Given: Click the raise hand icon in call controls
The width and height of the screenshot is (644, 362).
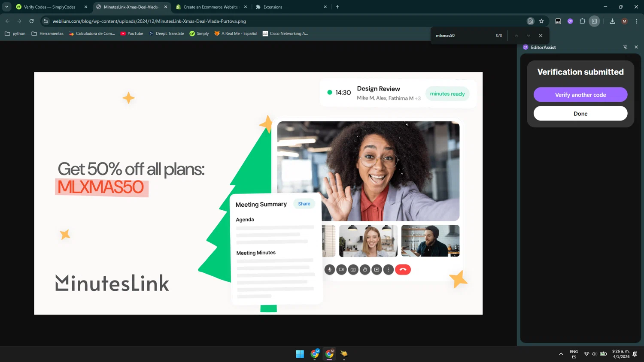Looking at the screenshot, I should pos(365,270).
